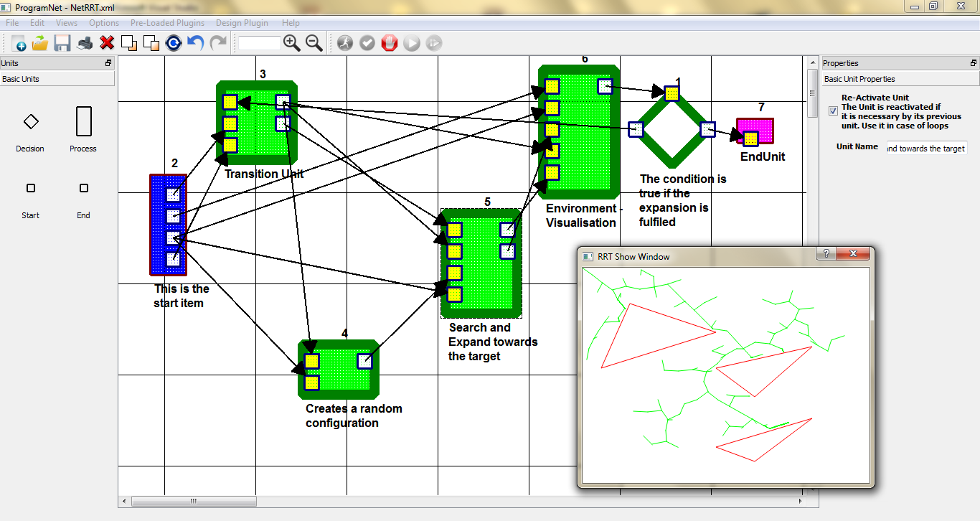Screen dimensions: 980x521
Task: Click the Unit Name text field
Action: [925, 148]
